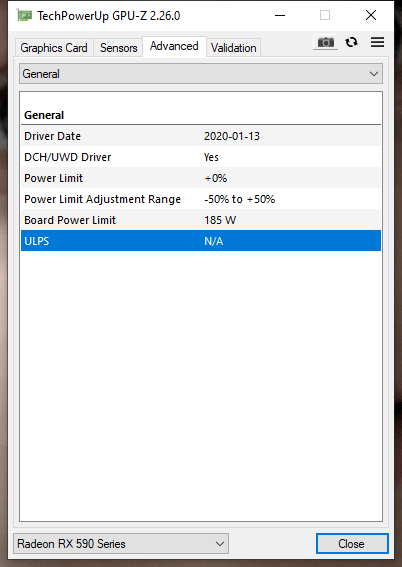Close the window with the X button

(371, 15)
